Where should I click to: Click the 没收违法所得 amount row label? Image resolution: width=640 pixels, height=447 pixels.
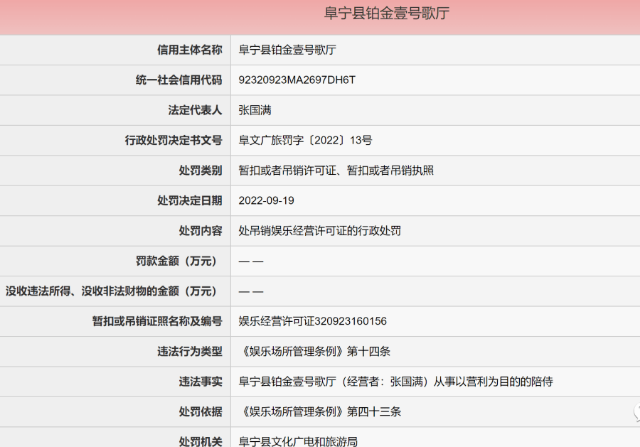pos(112,291)
